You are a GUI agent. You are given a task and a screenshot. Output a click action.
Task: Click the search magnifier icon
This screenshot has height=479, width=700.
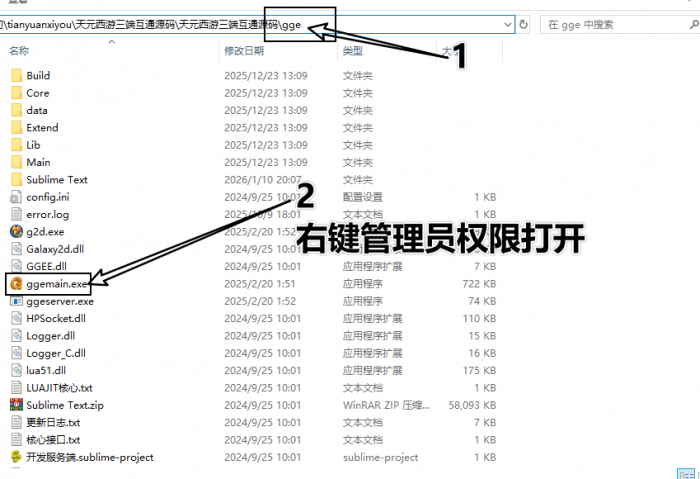(x=694, y=25)
